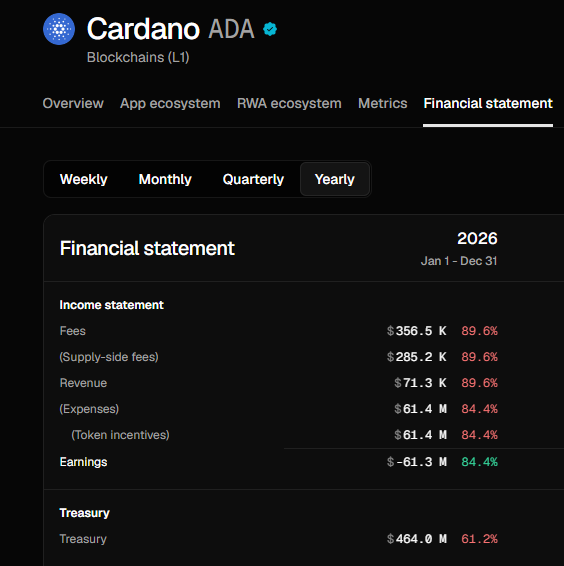Click the $356.5 K fees value
This screenshot has height=566, width=564.
(417, 331)
